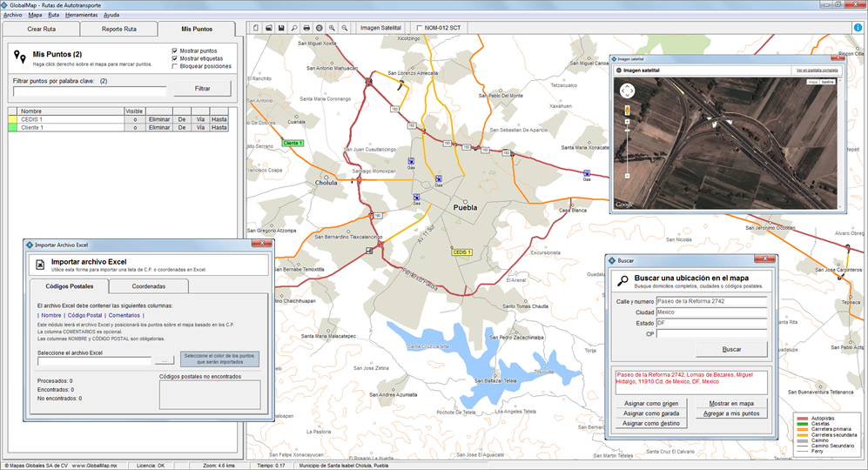Open the Herramientas menu
Viewport: 868px width, 470px height.
tap(81, 15)
